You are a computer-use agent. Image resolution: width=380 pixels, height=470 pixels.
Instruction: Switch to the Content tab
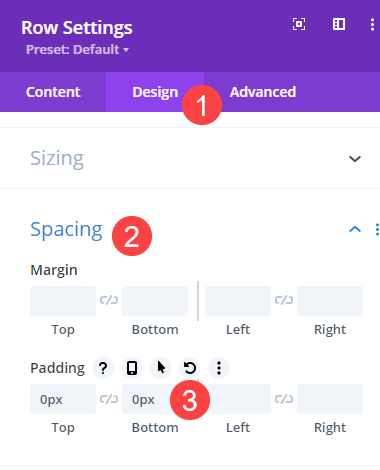pos(53,92)
